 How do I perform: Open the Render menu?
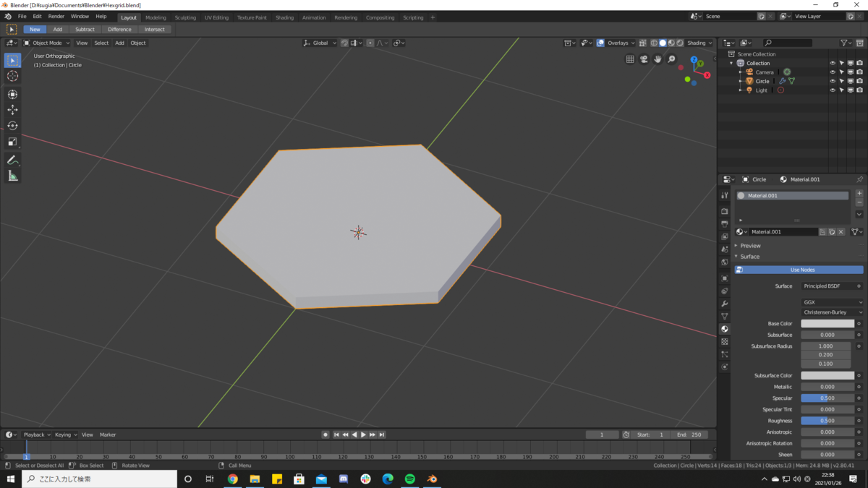(56, 16)
